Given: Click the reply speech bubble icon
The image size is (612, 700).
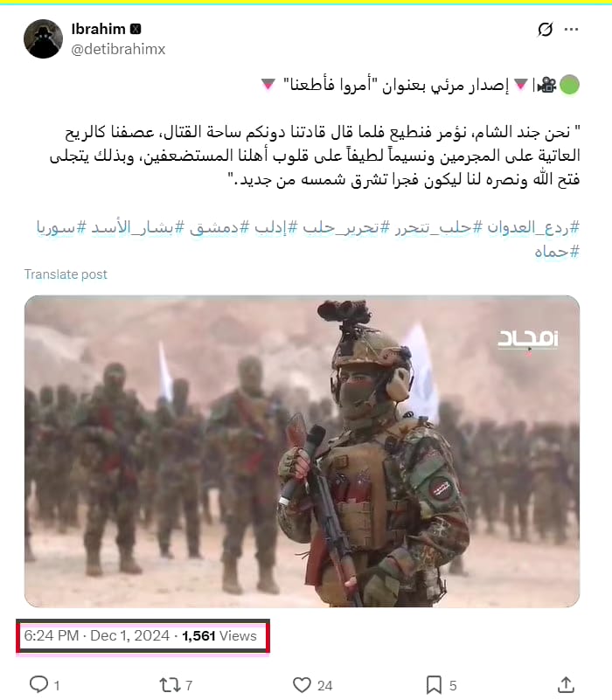Looking at the screenshot, I should point(38,684).
